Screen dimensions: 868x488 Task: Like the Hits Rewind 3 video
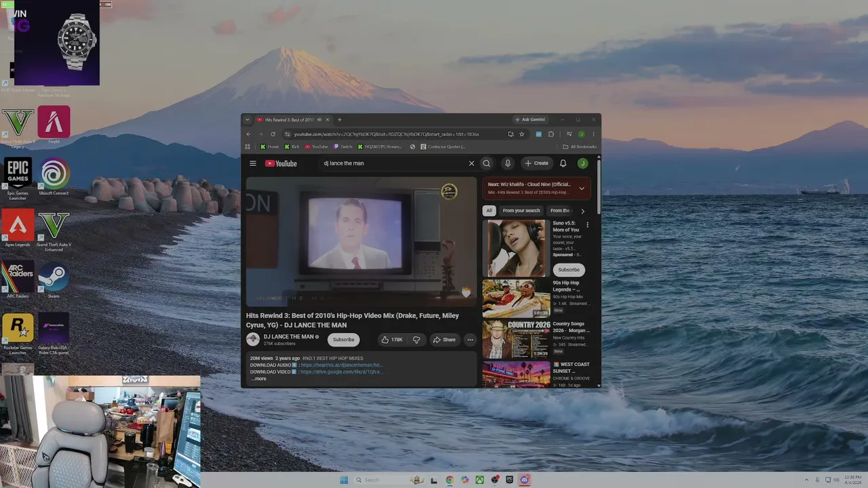click(392, 340)
